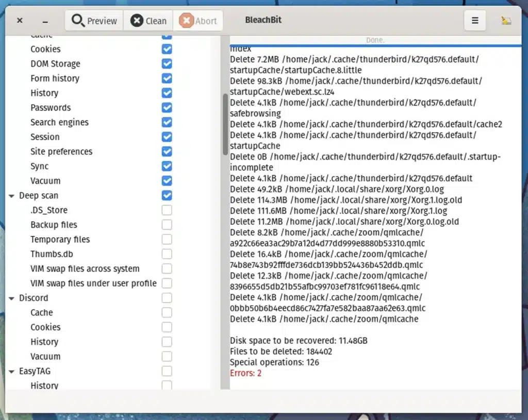The height and width of the screenshot is (420, 528).
Task: Select the Cache row under Discord
Action: 42,313
